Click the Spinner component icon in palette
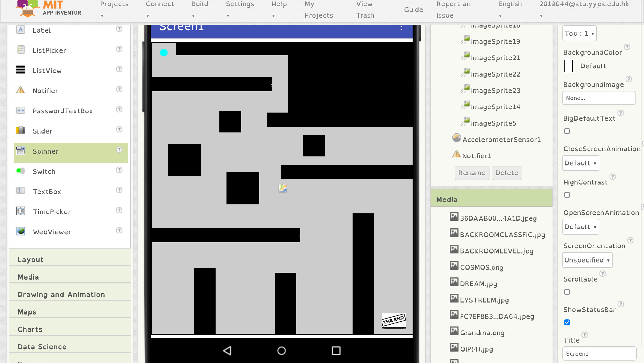644x363 pixels. tap(21, 151)
